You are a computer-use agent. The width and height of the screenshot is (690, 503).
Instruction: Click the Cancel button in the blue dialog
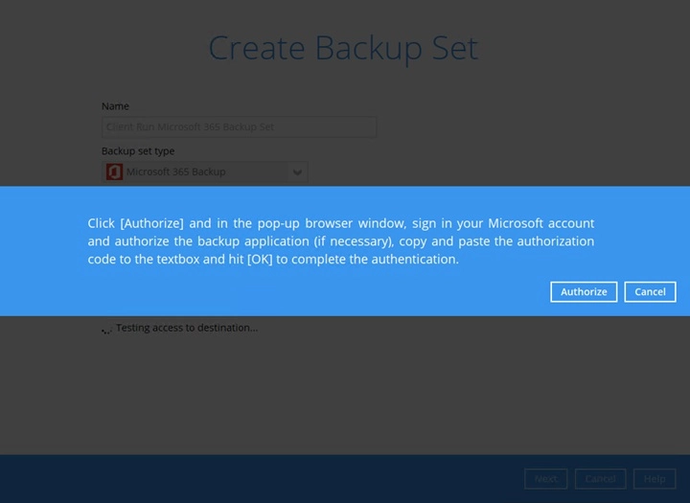[x=650, y=292]
